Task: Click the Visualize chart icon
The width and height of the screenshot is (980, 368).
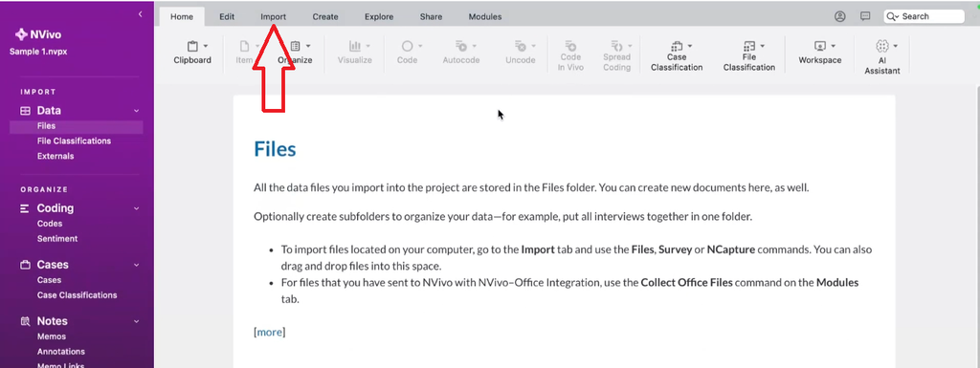Action: point(354,46)
